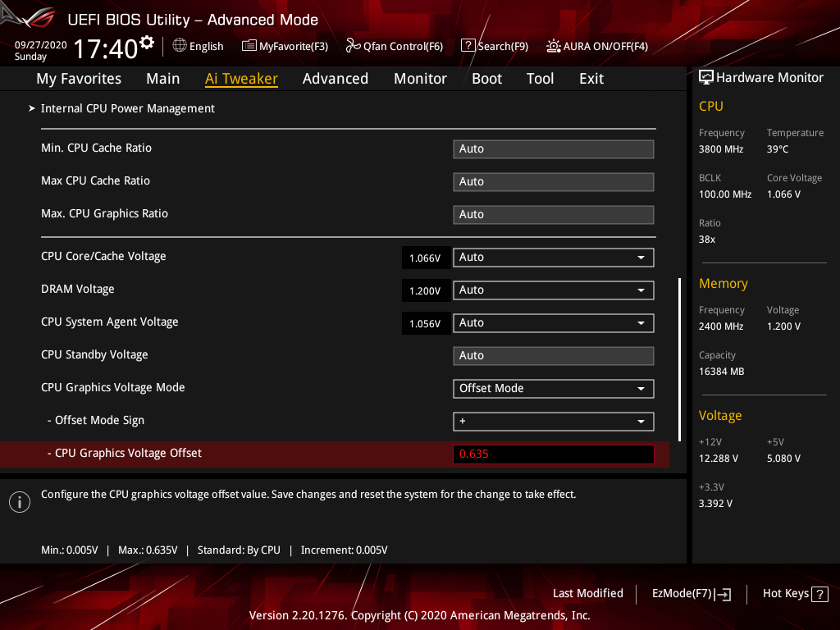Image resolution: width=840 pixels, height=630 pixels.
Task: Click CPU Standby Voltage field
Action: 554,356
